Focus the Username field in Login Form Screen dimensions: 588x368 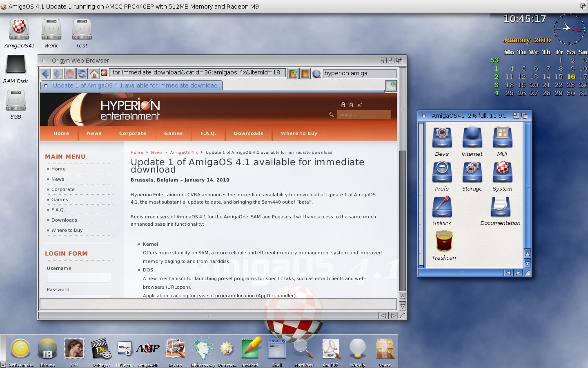point(78,278)
